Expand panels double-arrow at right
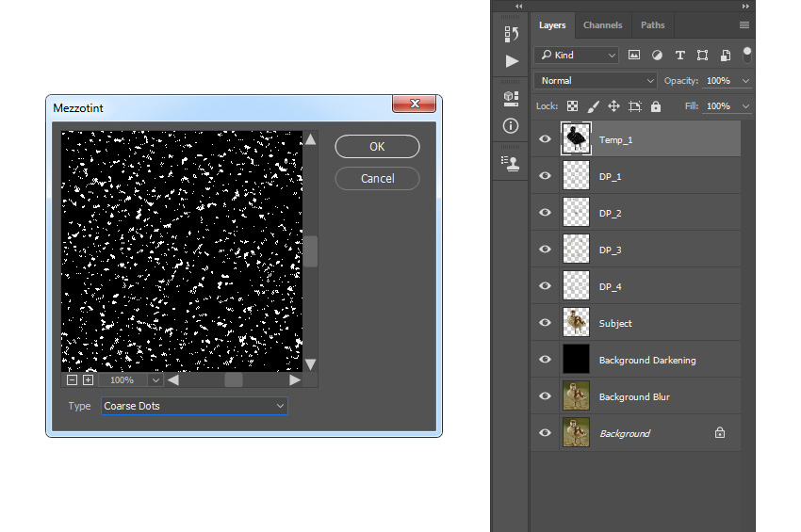This screenshot has width=801, height=532. click(x=745, y=7)
